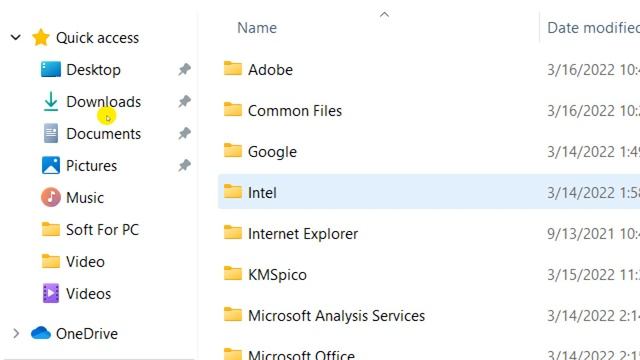Click the Adobe folder icon
The width and height of the screenshot is (640, 360).
(233, 69)
